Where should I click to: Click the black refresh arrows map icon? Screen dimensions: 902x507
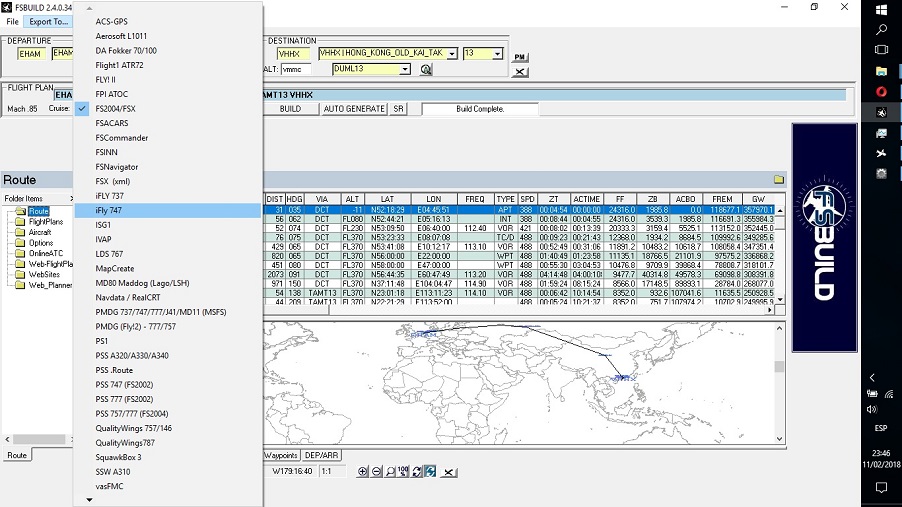[x=417, y=471]
